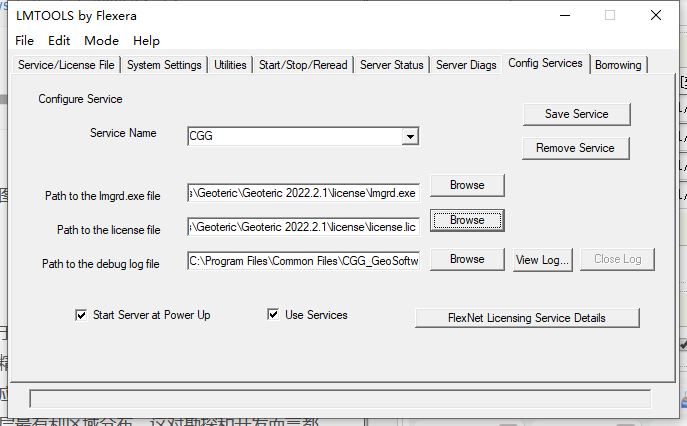687x426 pixels.
Task: Click the Remove Service button
Action: [575, 148]
